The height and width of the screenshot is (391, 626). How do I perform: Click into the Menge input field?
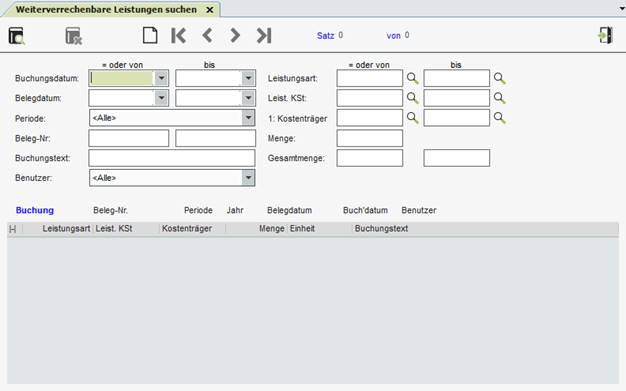369,138
